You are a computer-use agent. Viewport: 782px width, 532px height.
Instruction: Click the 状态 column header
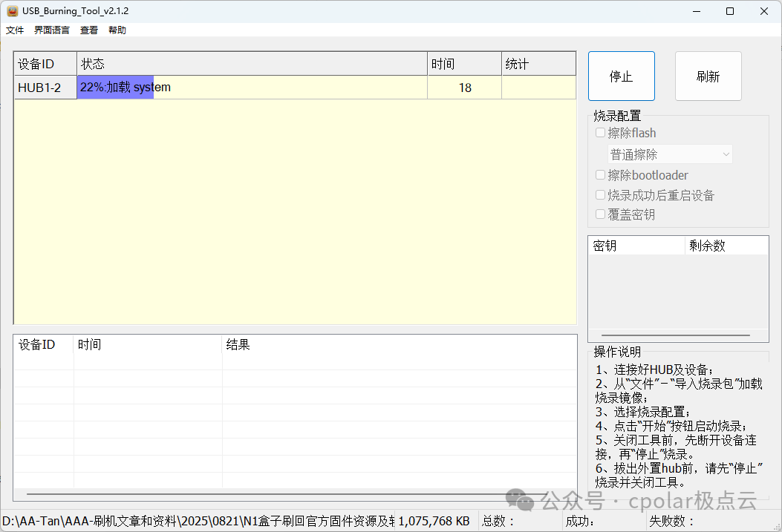point(252,64)
